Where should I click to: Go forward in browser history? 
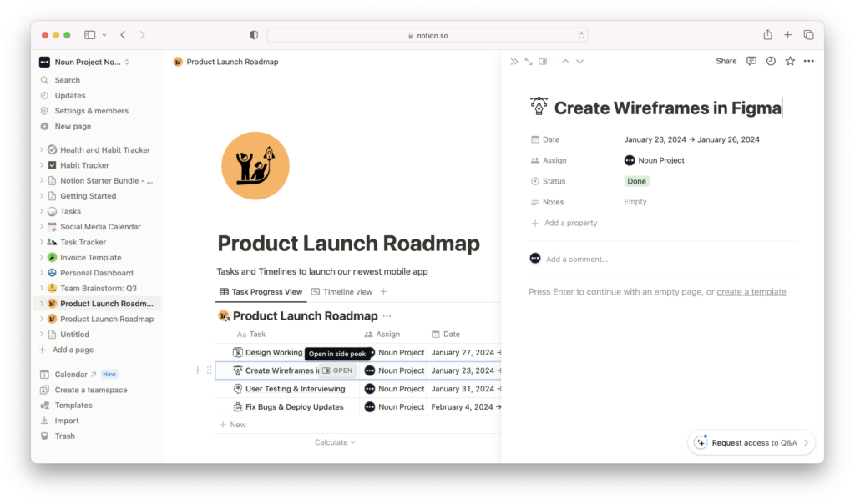tap(142, 35)
